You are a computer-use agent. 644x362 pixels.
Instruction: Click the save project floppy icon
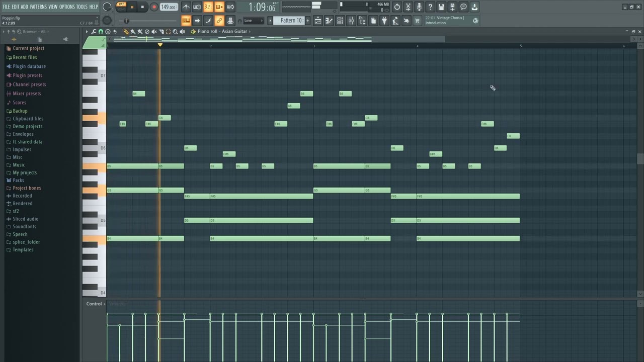pos(441,7)
